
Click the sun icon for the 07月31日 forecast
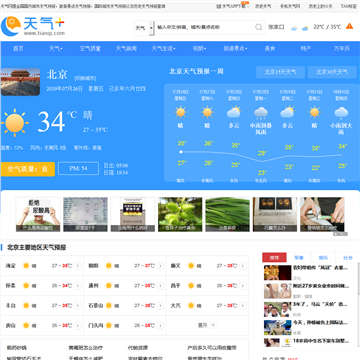pos(314,112)
